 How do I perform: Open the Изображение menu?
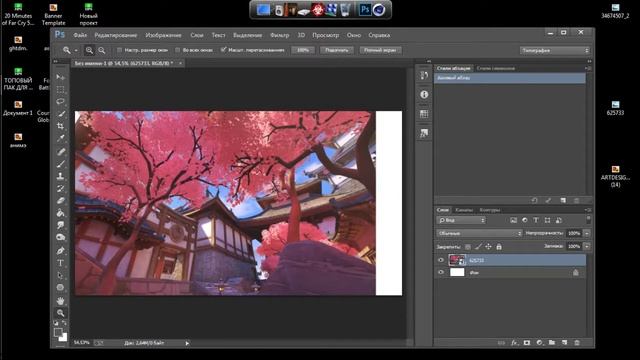point(163,35)
